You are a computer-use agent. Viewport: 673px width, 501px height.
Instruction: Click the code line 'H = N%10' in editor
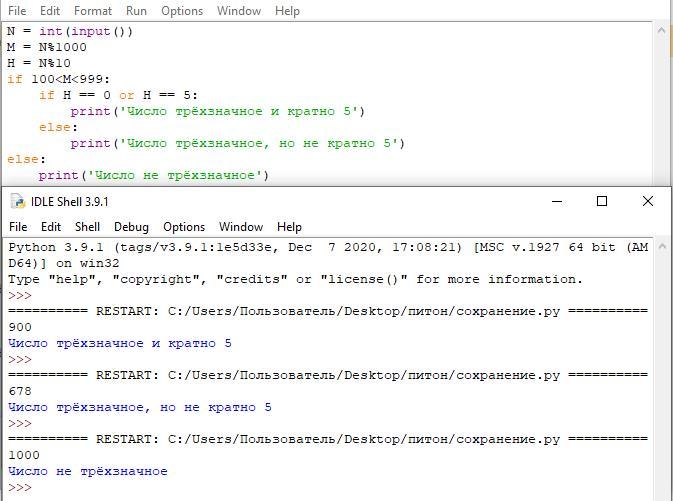pyautogui.click(x=39, y=63)
